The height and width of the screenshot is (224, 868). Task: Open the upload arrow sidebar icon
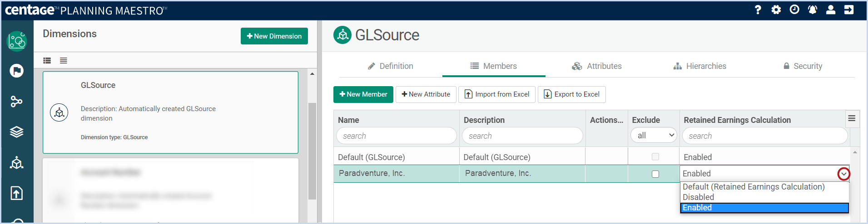[17, 193]
